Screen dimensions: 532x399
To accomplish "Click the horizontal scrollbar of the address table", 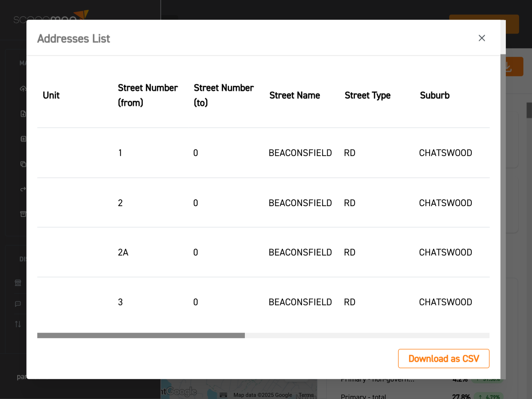I will pos(141,336).
